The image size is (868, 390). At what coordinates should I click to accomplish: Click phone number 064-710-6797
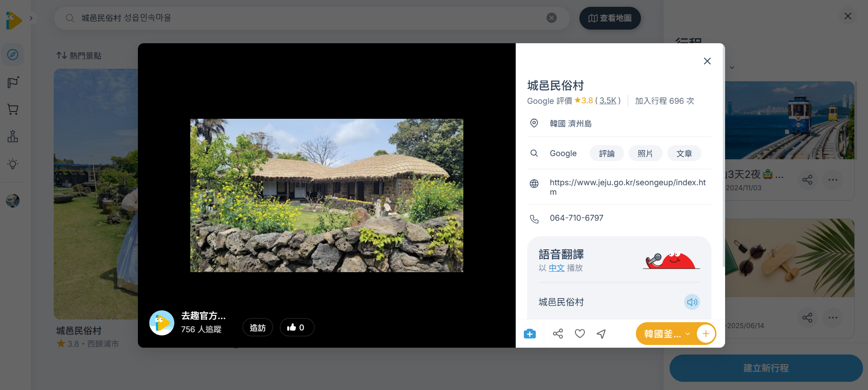pyautogui.click(x=577, y=218)
